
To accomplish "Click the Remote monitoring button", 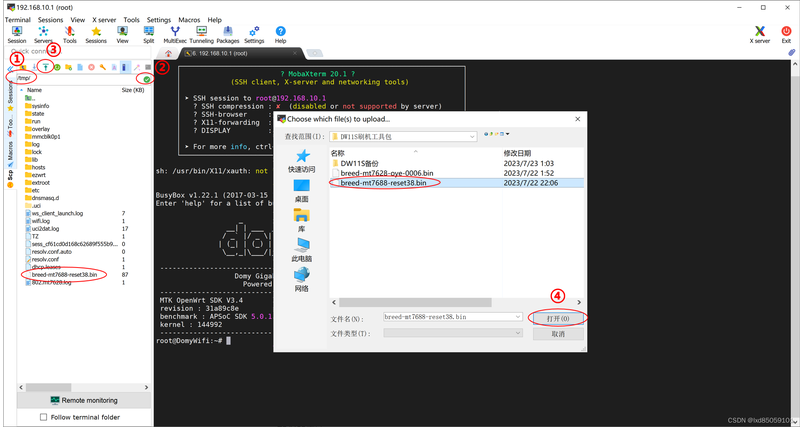I will click(x=84, y=400).
